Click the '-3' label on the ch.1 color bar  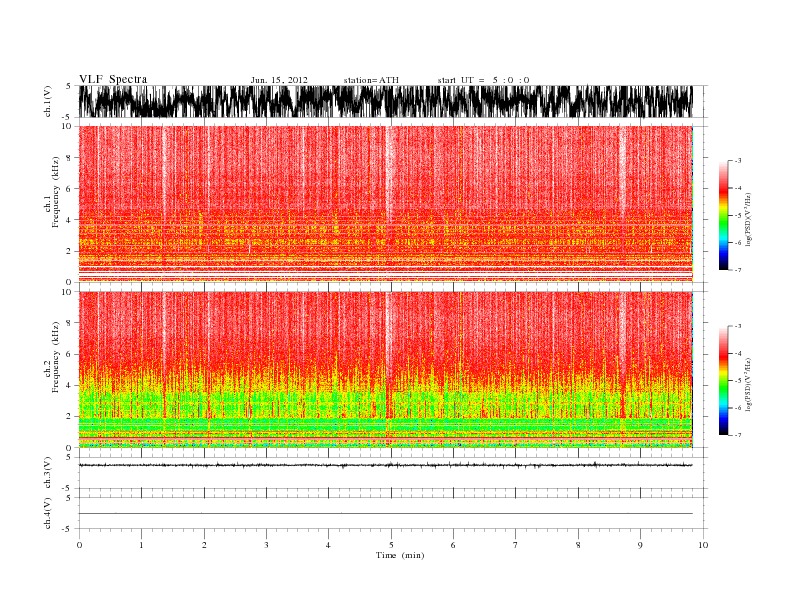coord(738,161)
